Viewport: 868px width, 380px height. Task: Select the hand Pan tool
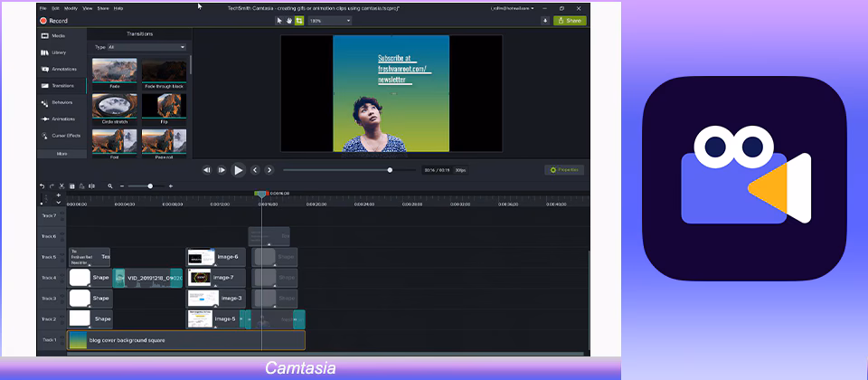pos(289,21)
